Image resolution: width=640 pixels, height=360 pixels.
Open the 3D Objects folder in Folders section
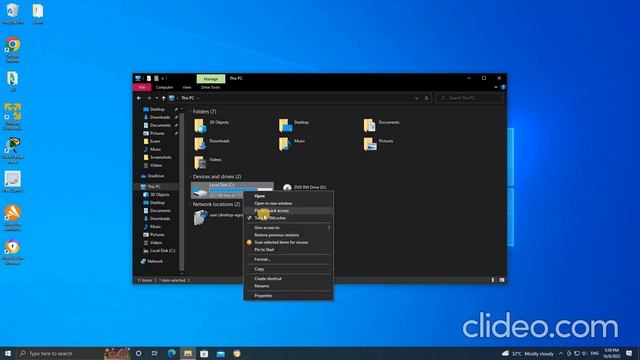pyautogui.click(x=212, y=125)
